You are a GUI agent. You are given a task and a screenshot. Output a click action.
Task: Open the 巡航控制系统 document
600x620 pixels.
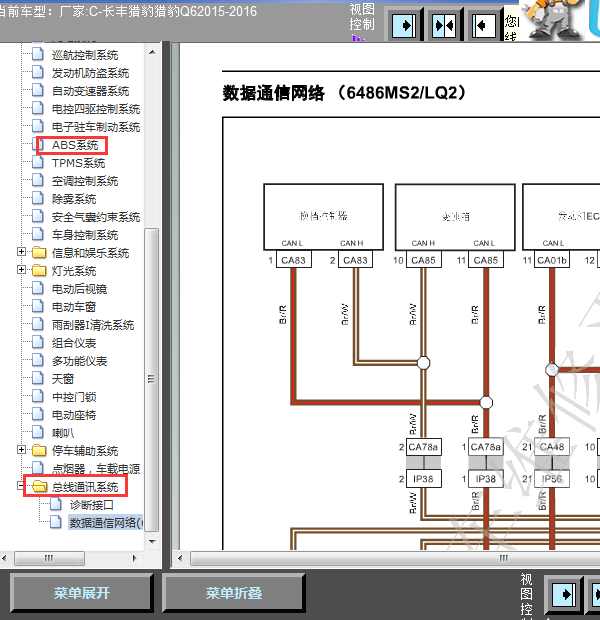[85, 55]
